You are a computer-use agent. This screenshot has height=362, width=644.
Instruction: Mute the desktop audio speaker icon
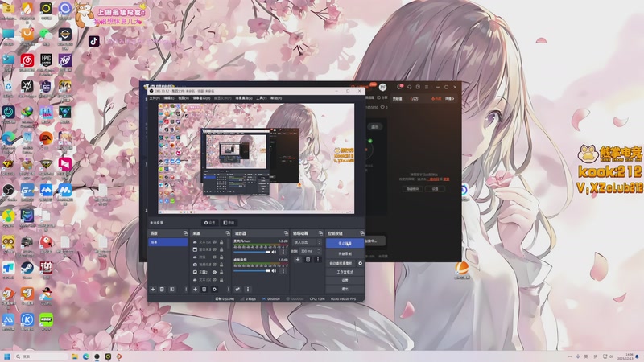[x=274, y=271]
